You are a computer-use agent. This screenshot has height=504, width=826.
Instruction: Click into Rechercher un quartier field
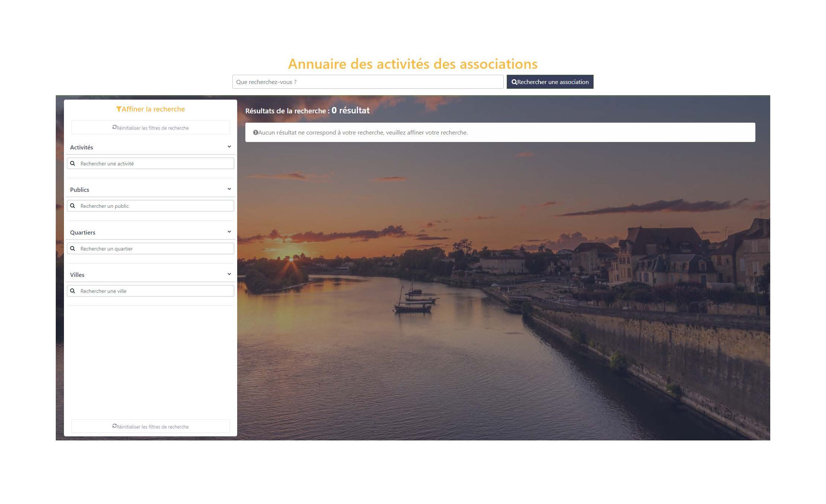(x=155, y=249)
